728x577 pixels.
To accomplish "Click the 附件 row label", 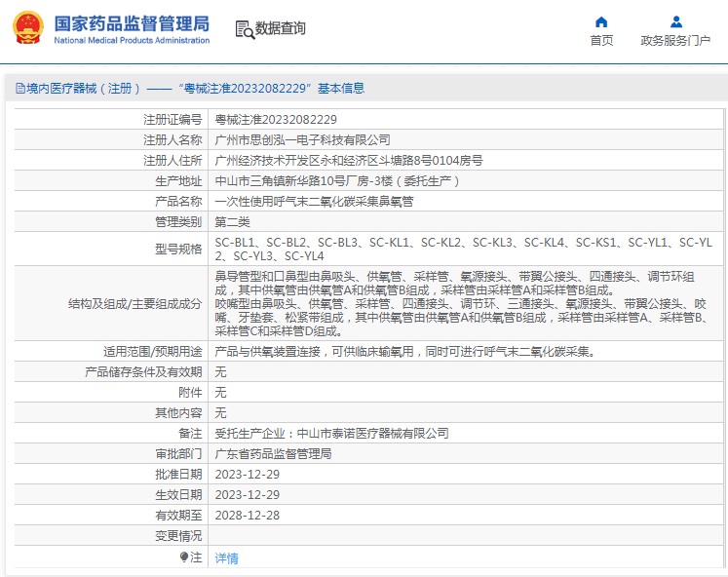I will tap(190, 393).
